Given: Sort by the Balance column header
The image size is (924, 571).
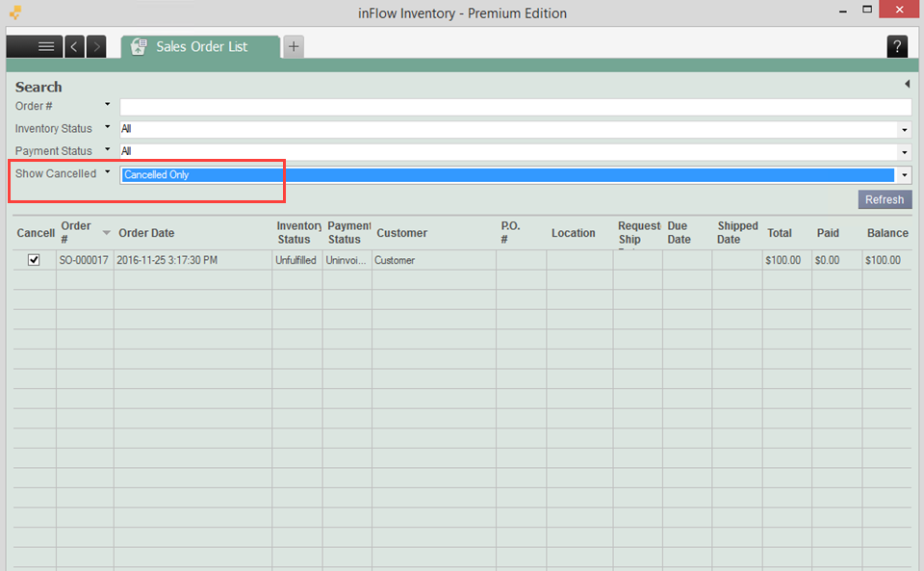Looking at the screenshot, I should 887,233.
